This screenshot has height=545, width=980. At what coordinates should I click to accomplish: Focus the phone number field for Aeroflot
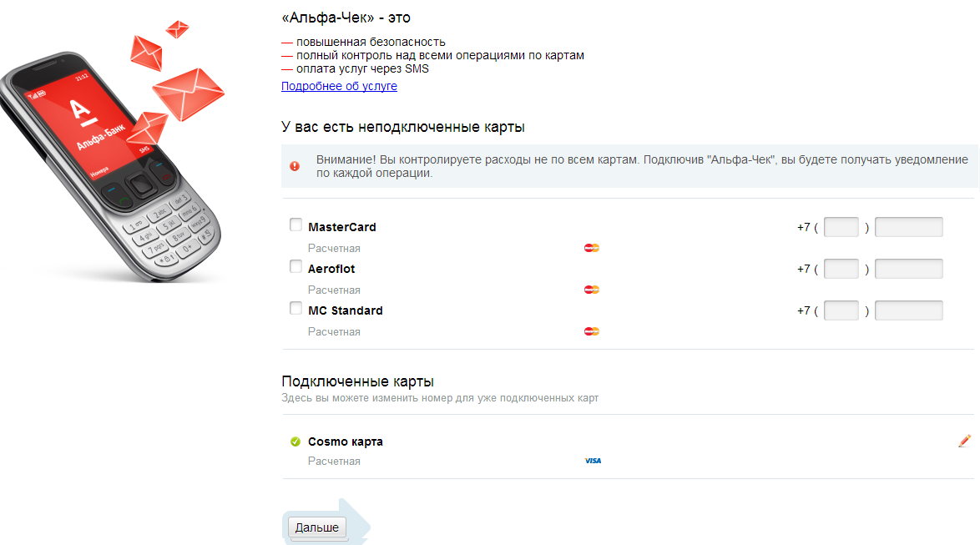[909, 269]
